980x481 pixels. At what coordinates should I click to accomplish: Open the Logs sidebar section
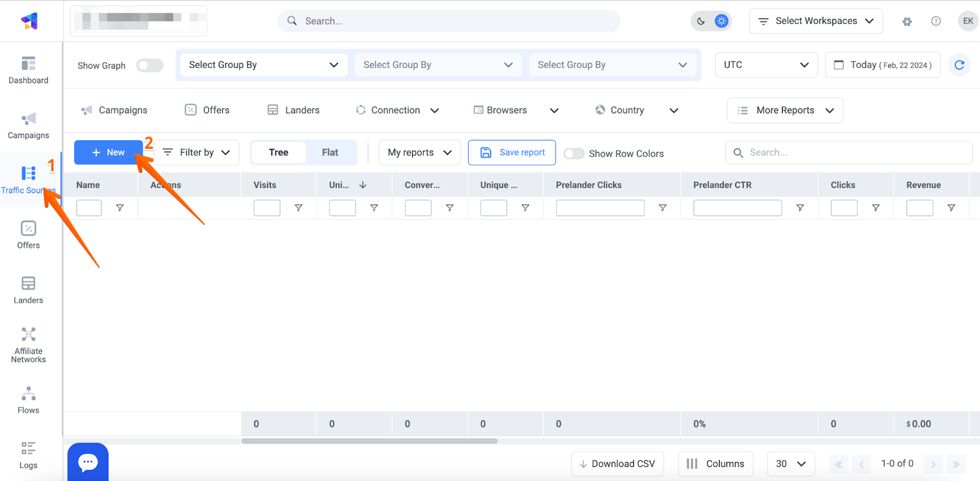(x=28, y=455)
